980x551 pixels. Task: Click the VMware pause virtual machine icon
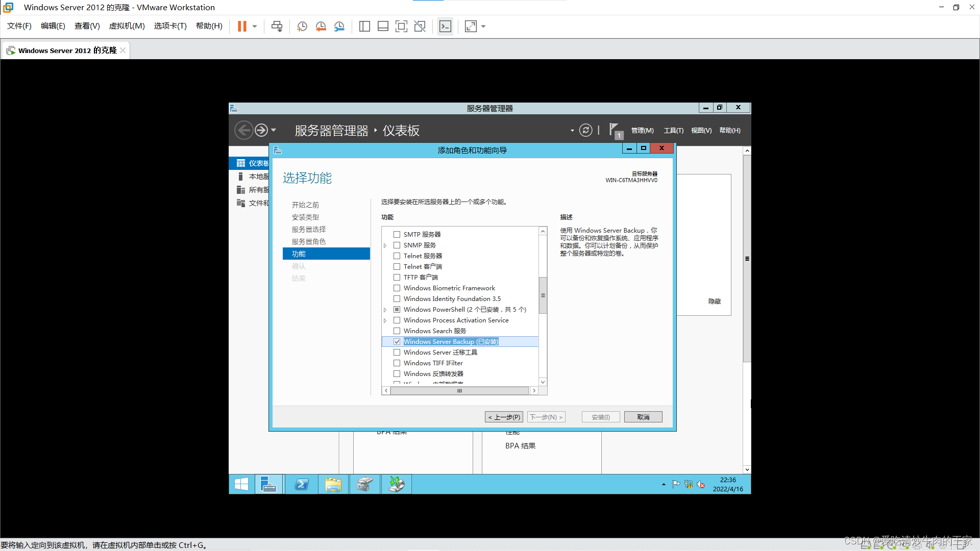[242, 27]
